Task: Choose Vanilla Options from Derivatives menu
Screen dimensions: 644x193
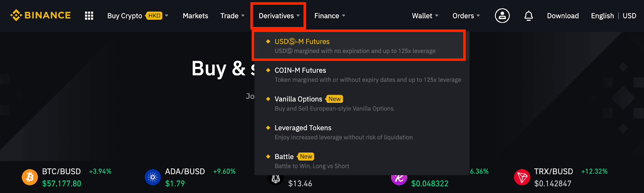Action: click(x=362, y=103)
